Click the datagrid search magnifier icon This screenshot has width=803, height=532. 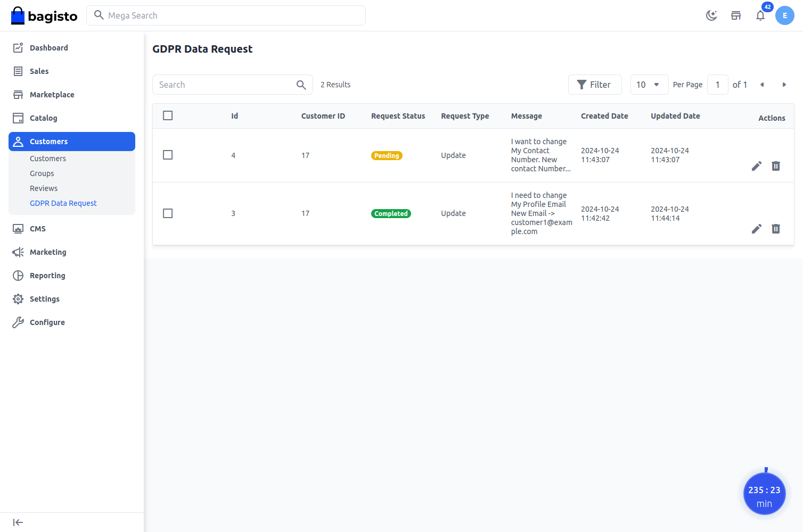coord(301,85)
